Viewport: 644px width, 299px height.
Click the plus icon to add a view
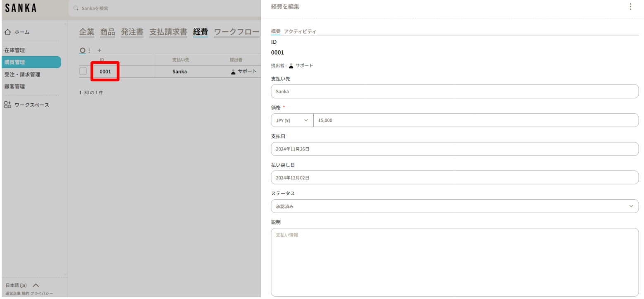coord(99,50)
